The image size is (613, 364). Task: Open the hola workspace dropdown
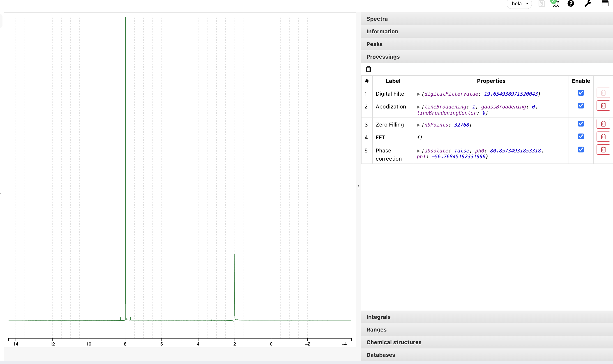pos(519,4)
